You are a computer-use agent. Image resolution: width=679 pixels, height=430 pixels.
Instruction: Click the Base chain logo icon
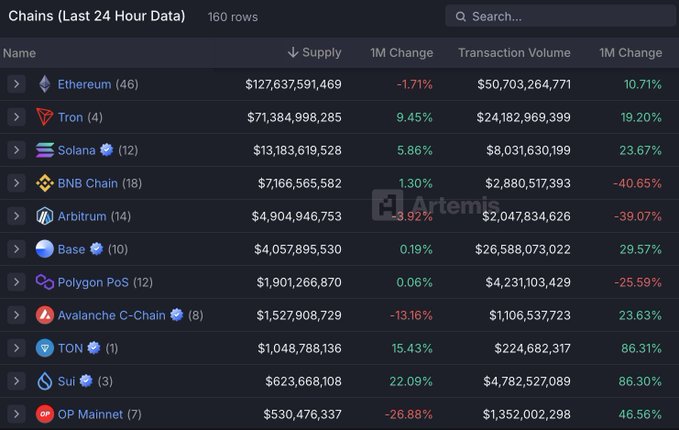[44, 249]
